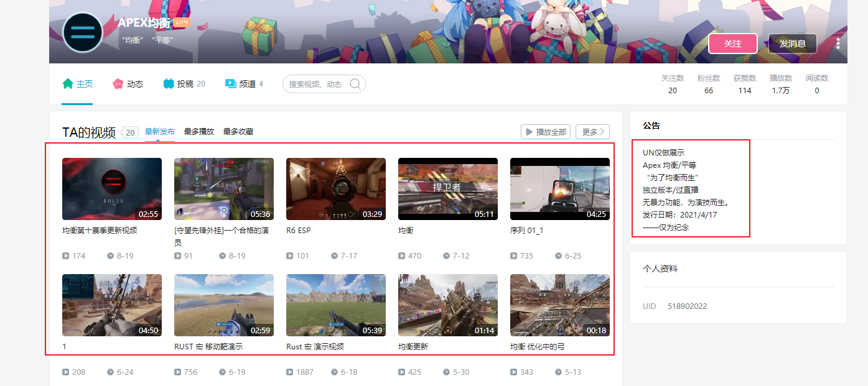Click the 播放数 1.7万 stat
The image size is (868, 386).
pyautogui.click(x=781, y=85)
